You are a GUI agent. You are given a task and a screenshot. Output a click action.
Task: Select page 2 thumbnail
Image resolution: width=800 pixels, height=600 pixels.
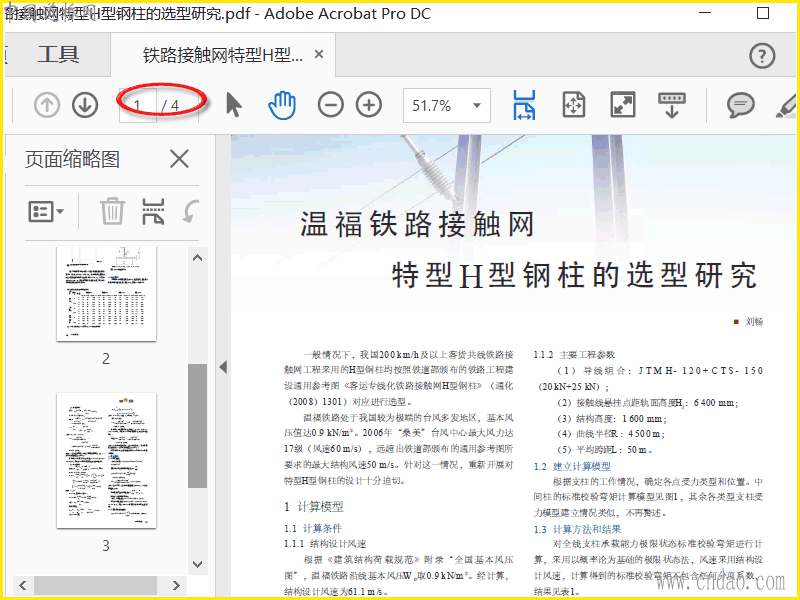tap(106, 294)
